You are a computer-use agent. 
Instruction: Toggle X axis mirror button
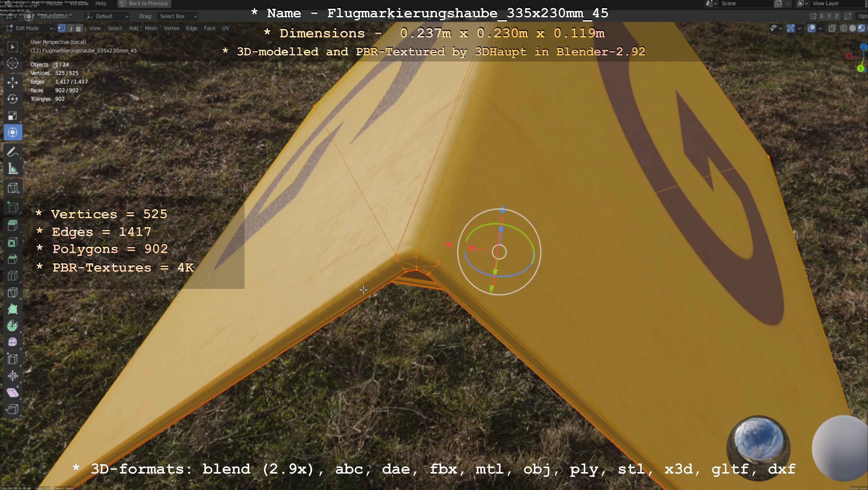822,16
